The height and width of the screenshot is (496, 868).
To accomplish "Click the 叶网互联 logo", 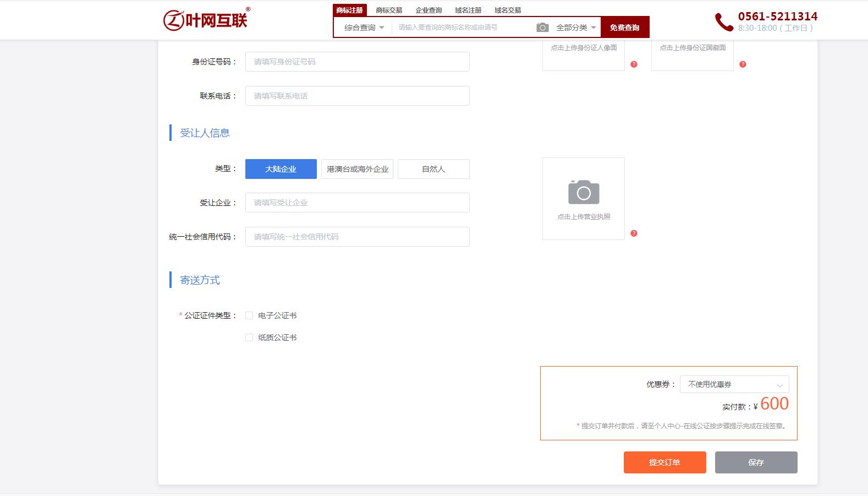I will point(206,20).
